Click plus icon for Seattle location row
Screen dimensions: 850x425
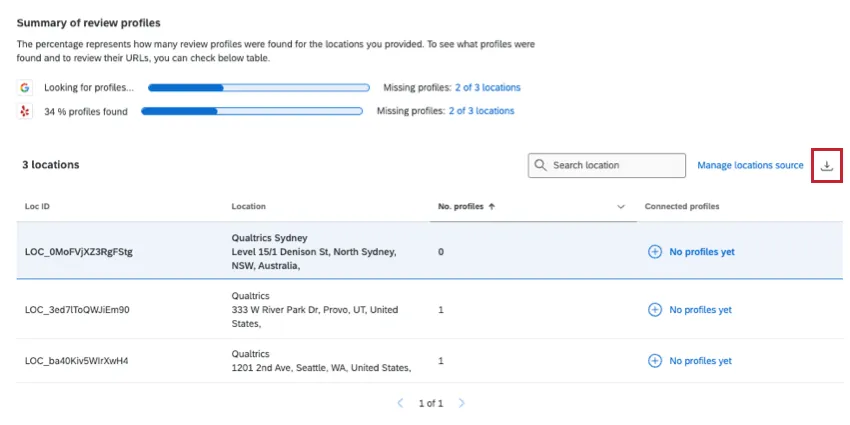[x=655, y=361]
